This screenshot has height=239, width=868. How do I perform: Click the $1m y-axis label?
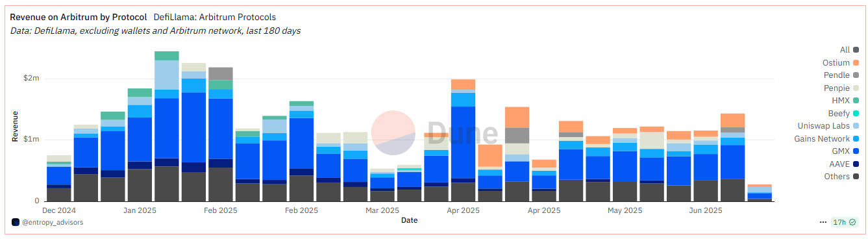point(31,140)
